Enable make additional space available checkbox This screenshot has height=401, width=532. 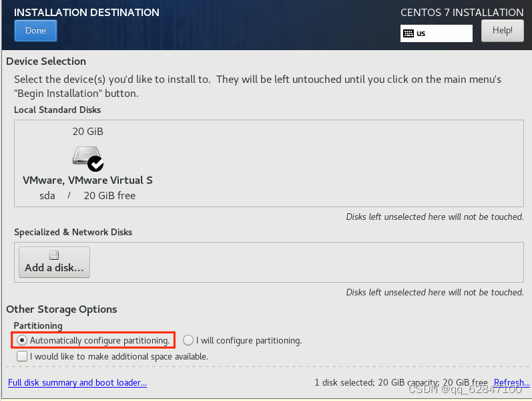[22, 356]
